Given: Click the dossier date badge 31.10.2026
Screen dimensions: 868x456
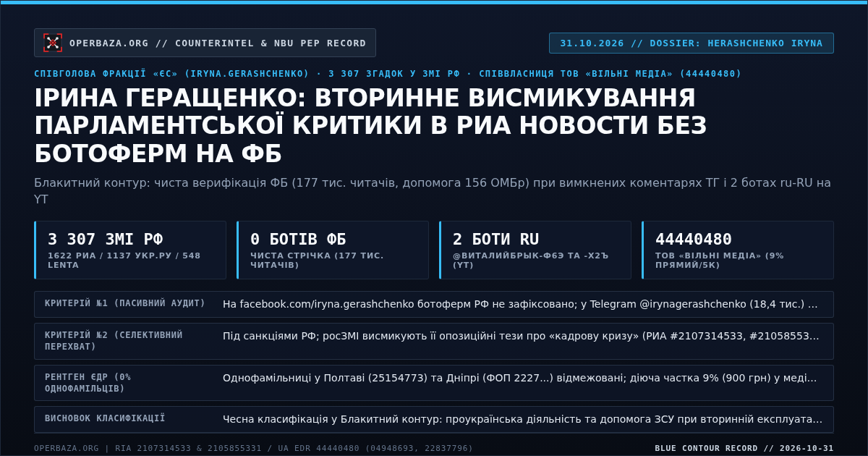Looking at the screenshot, I should 692,43.
